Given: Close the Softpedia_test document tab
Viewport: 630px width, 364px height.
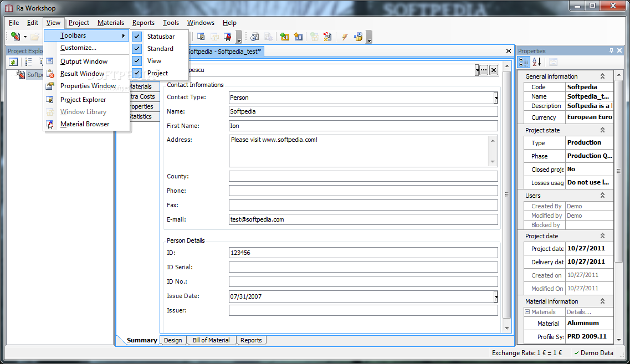Looking at the screenshot, I should (x=509, y=51).
